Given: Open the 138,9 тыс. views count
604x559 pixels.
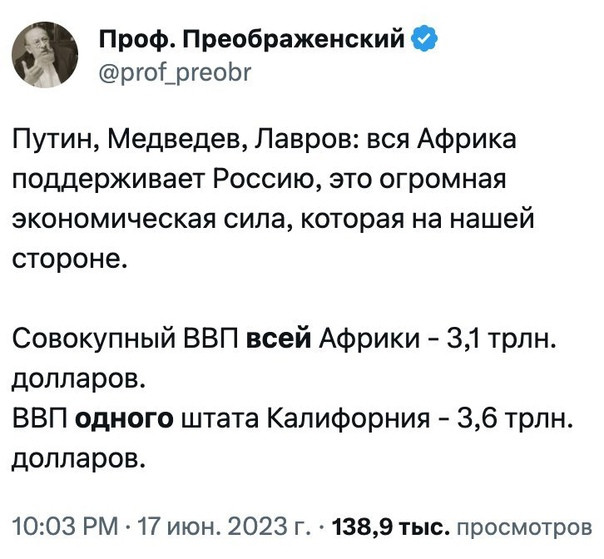Looking at the screenshot, I should click(x=391, y=526).
